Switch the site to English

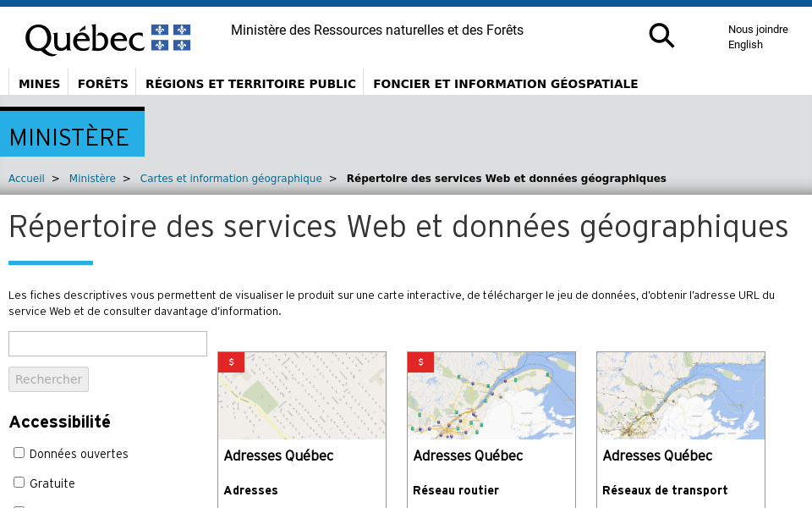[745, 45]
